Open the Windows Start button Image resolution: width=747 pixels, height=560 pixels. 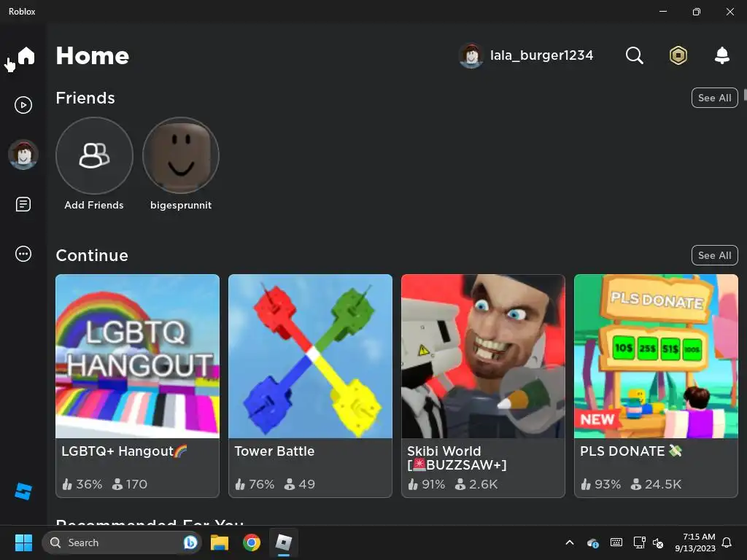click(x=23, y=542)
